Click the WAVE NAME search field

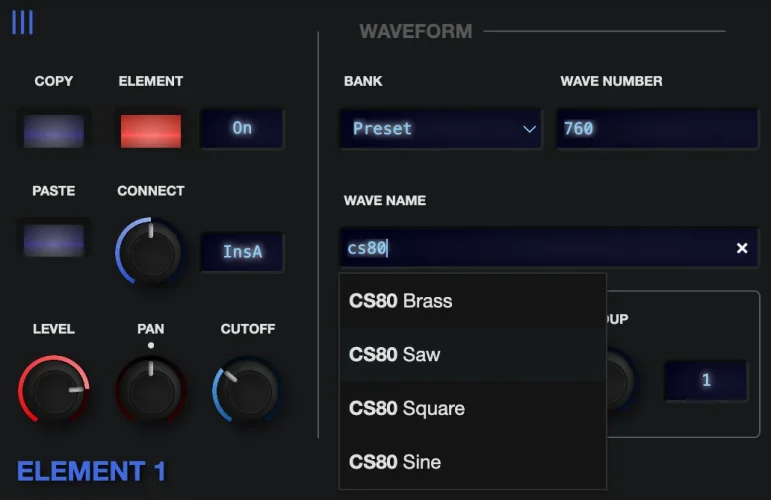(x=549, y=248)
